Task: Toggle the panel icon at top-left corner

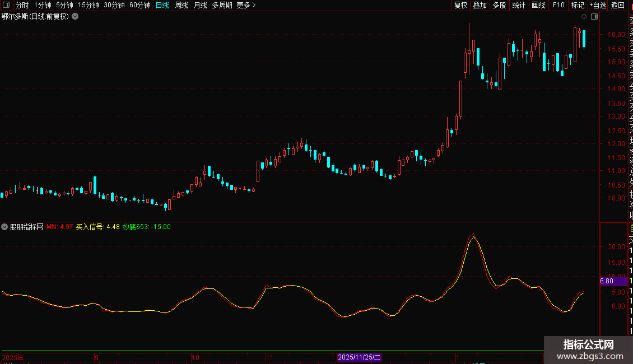Action: coord(6,5)
